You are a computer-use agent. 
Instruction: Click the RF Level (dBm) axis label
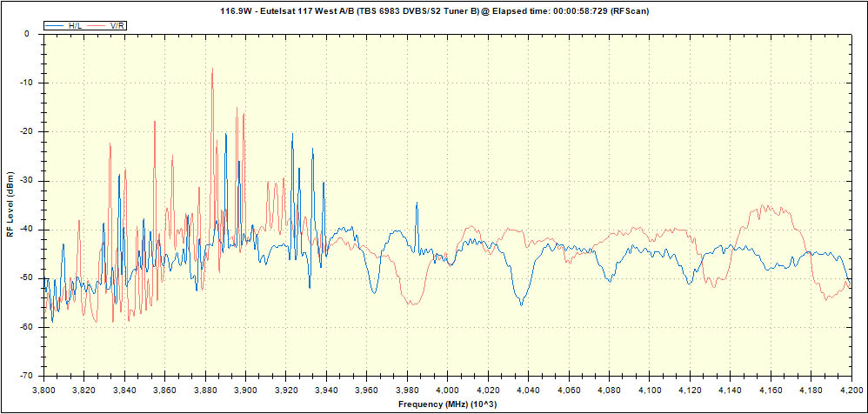click(x=11, y=204)
